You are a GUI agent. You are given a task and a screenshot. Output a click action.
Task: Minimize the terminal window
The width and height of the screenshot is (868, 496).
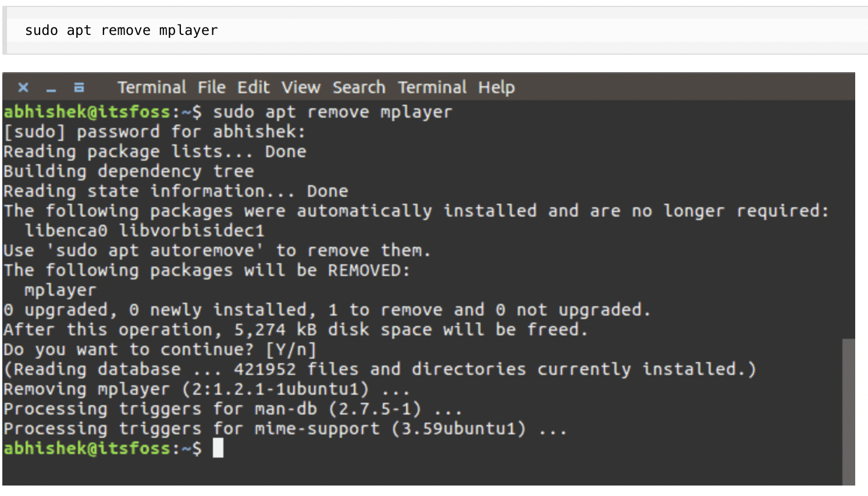51,90
